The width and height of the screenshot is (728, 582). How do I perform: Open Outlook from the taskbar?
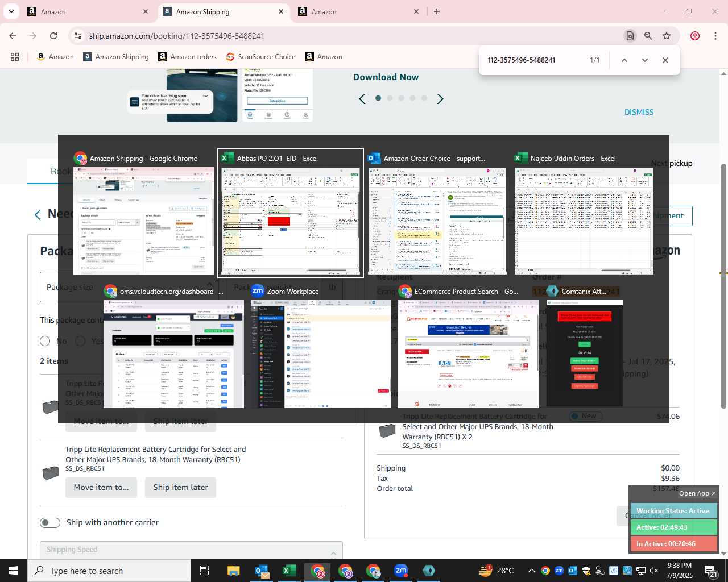coord(262,571)
